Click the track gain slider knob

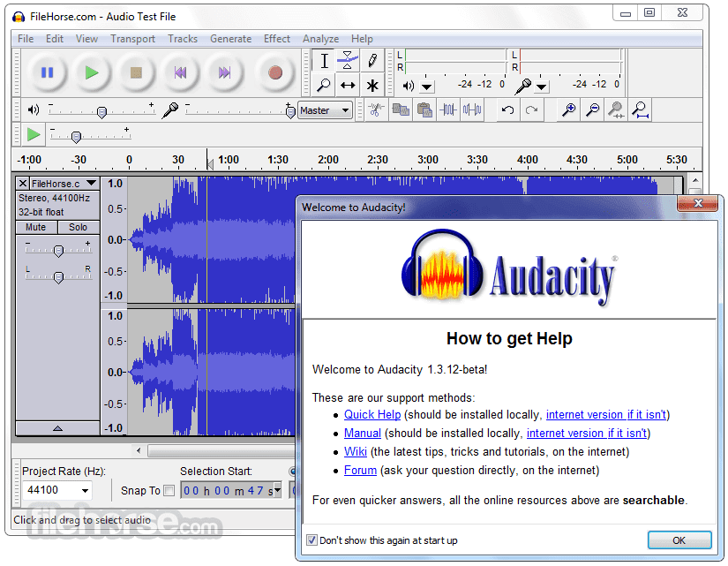coord(58,251)
